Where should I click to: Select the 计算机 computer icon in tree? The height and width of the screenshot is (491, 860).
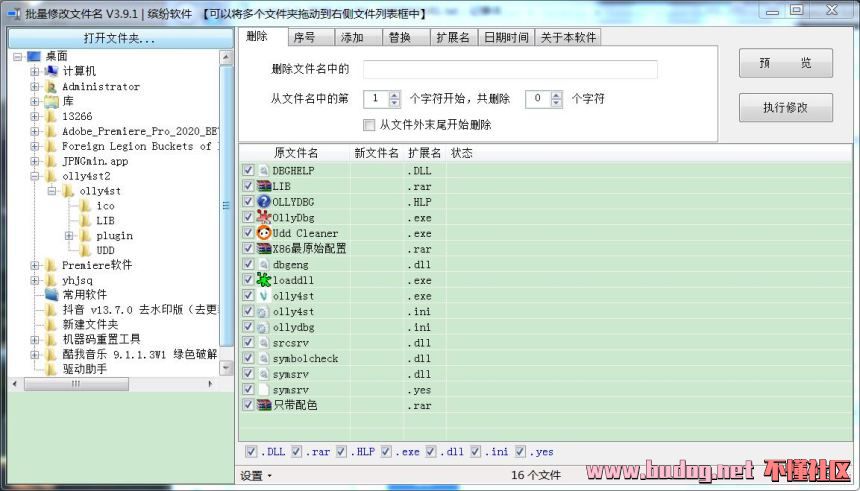(x=51, y=71)
